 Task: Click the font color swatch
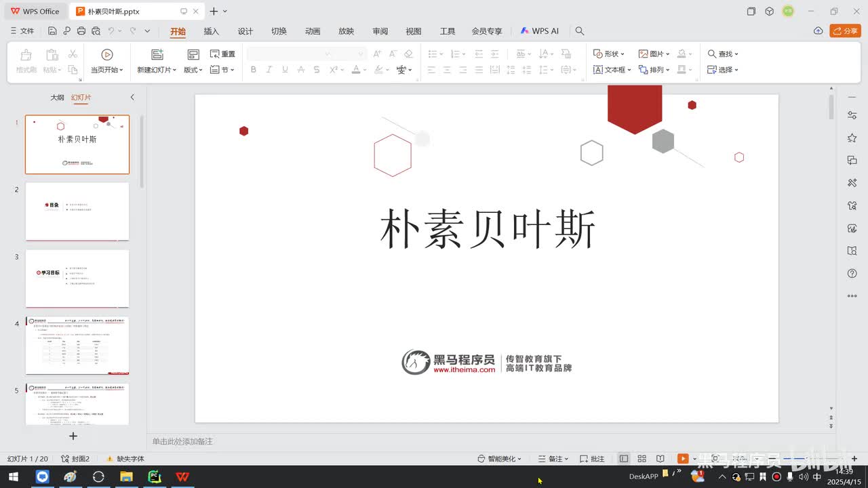tap(355, 70)
